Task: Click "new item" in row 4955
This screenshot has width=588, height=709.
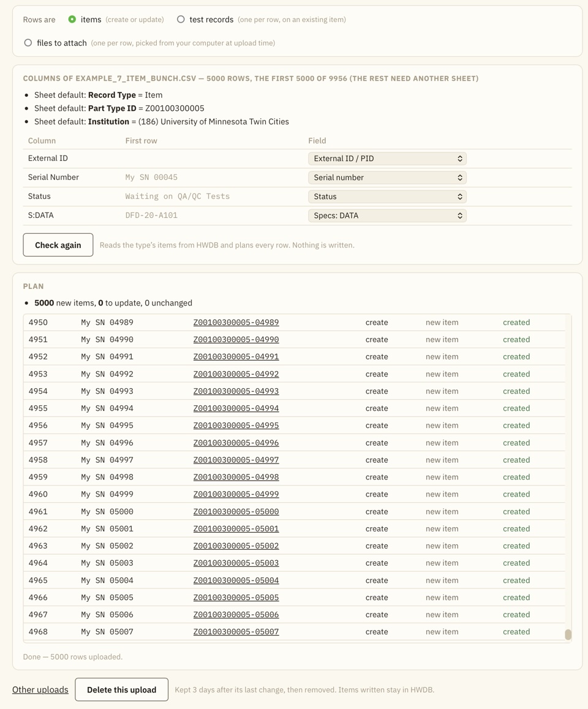Action: click(442, 408)
